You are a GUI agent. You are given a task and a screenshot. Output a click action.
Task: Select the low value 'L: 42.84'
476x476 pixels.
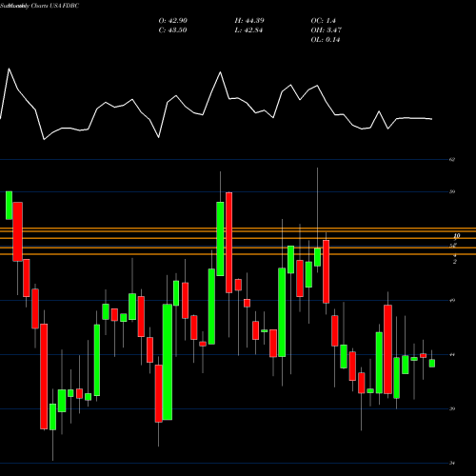tap(248, 30)
